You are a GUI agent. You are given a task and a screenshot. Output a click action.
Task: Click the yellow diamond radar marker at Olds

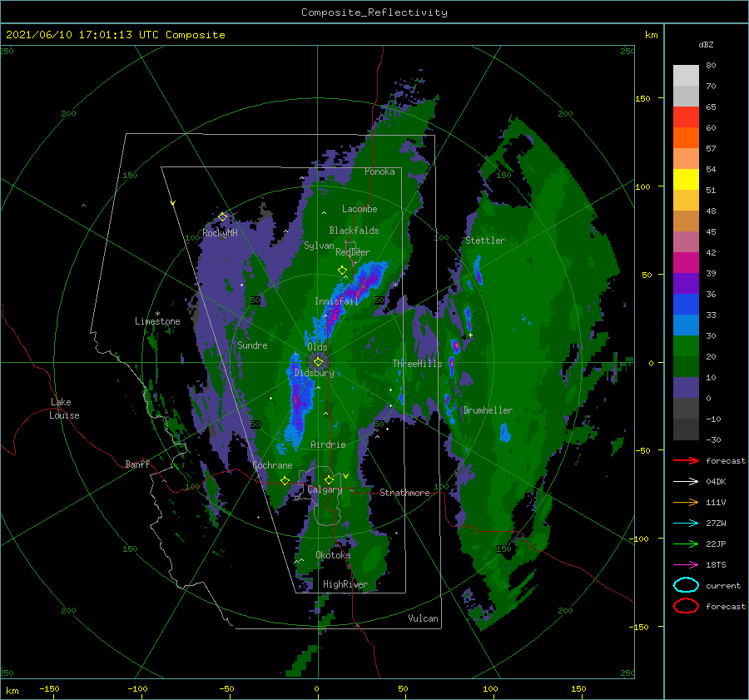point(318,362)
